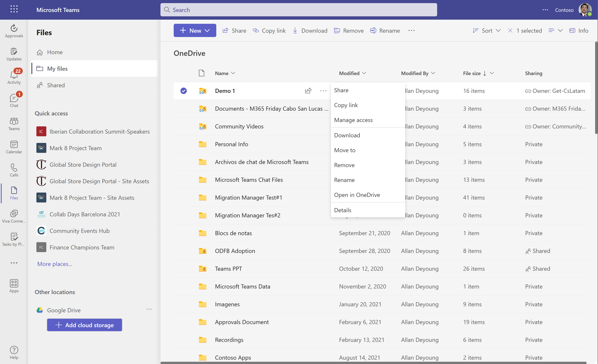Open the Sort dropdown menu
The width and height of the screenshot is (598, 364).
pyautogui.click(x=487, y=31)
